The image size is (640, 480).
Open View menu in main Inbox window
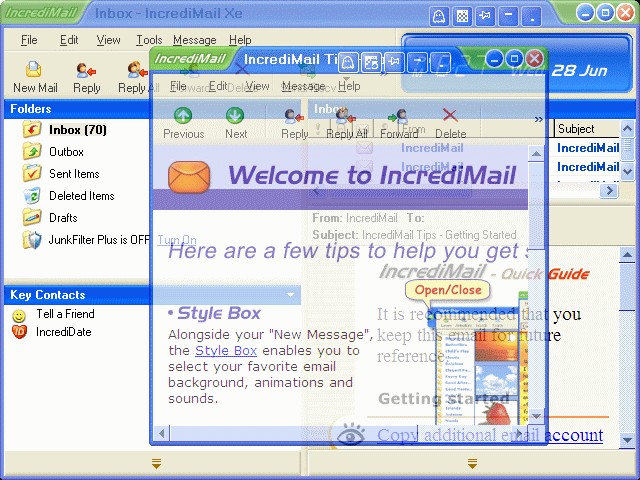[108, 40]
